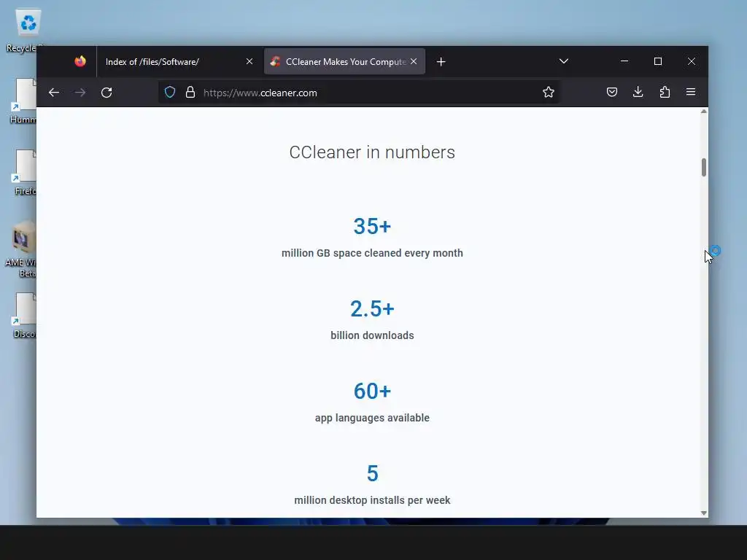The image size is (747, 560).
Task: Click million GB space cleaned every month
Action: (x=372, y=253)
